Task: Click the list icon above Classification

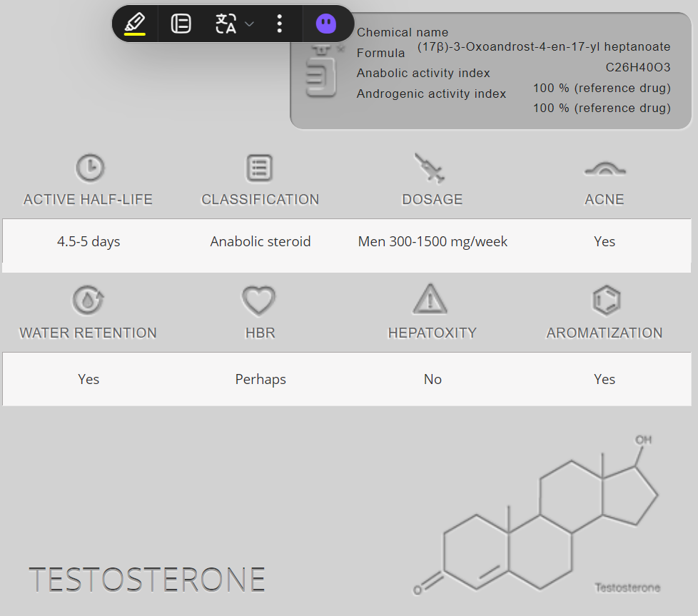Action: (x=259, y=168)
